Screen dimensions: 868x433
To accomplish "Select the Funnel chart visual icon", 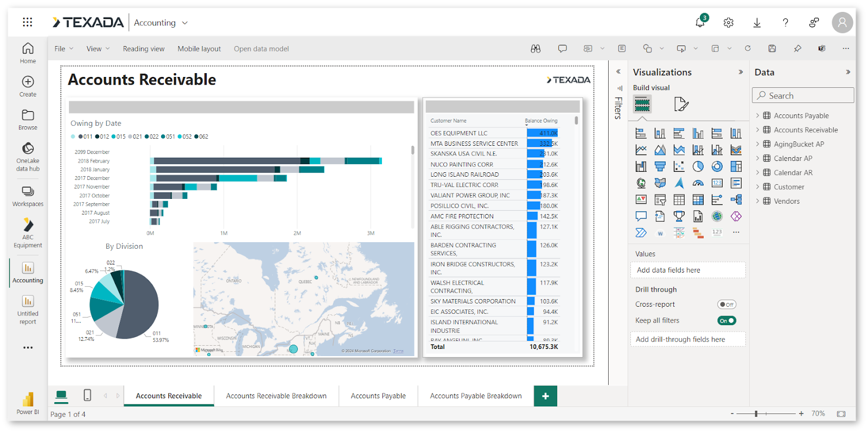I will click(660, 166).
